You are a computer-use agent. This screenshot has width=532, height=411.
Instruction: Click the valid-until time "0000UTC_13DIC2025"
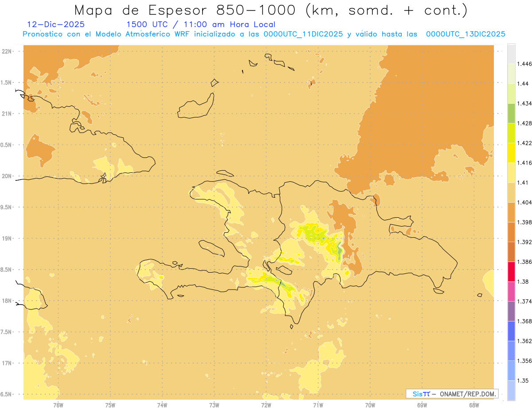pyautogui.click(x=465, y=34)
